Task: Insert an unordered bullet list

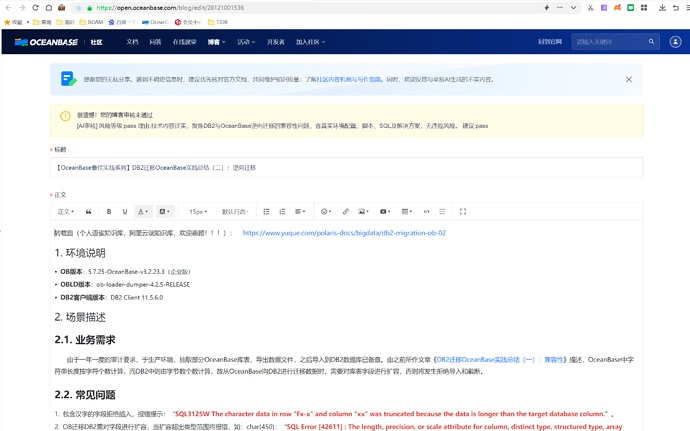Action: (x=266, y=212)
